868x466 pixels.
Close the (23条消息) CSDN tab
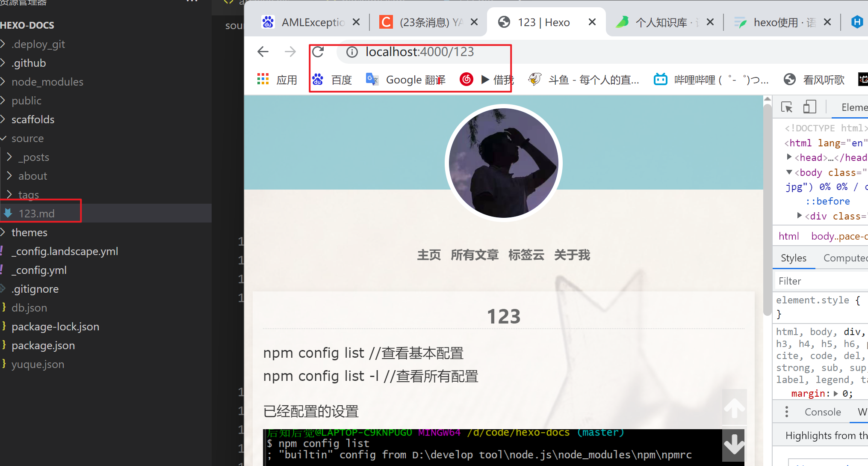(x=474, y=22)
